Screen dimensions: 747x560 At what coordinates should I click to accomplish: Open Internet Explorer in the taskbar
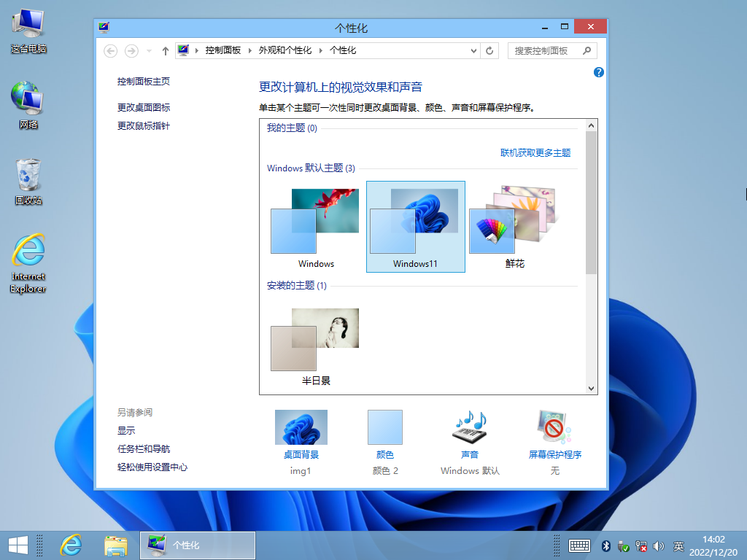click(71, 545)
